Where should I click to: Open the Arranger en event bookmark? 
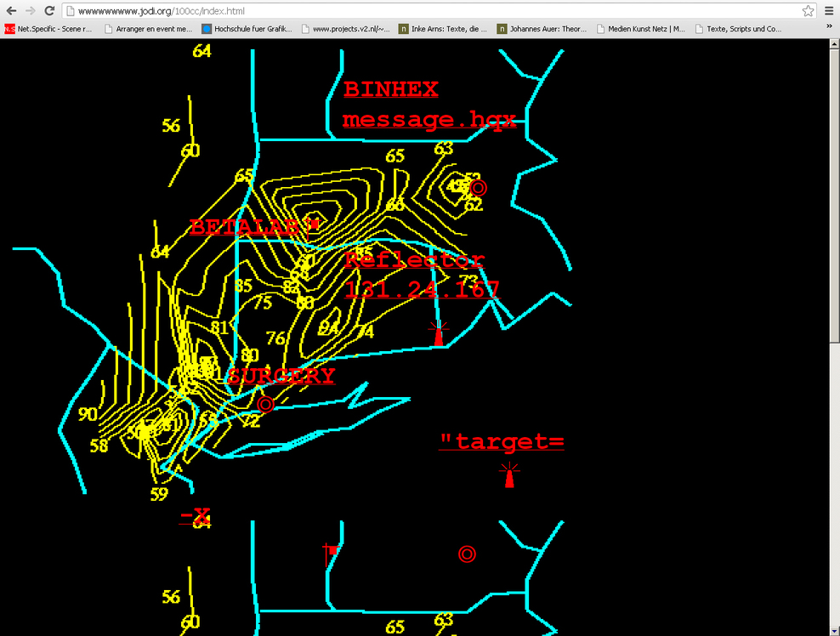[149, 29]
